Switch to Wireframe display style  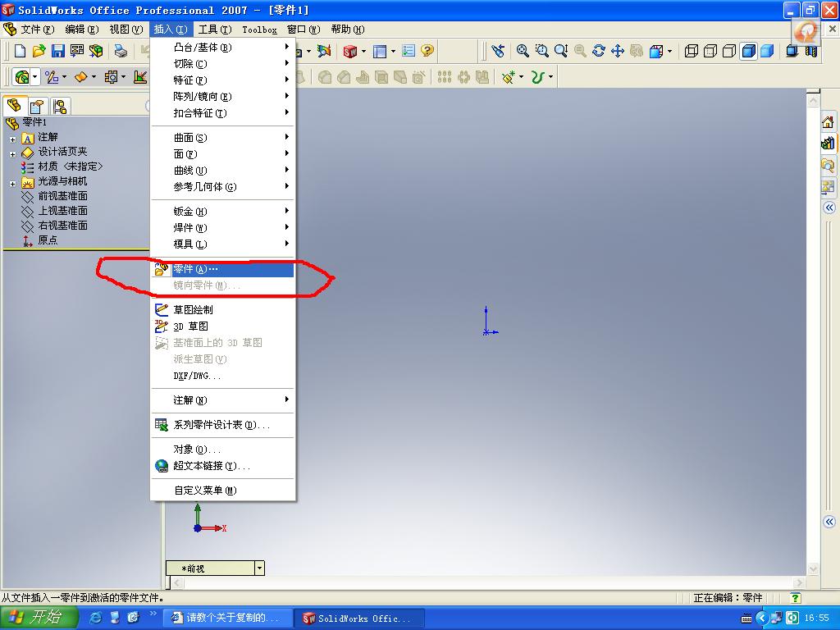coord(691,51)
